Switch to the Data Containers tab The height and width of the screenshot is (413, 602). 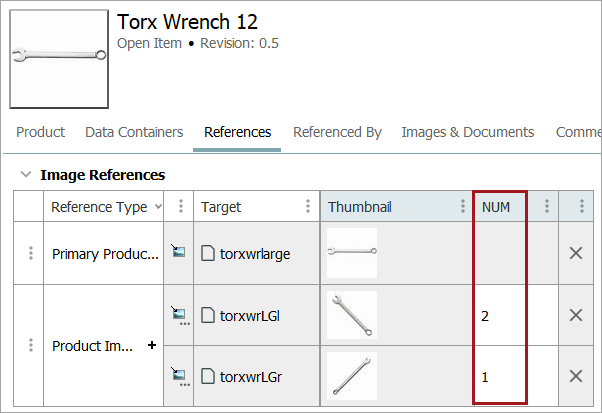134,132
